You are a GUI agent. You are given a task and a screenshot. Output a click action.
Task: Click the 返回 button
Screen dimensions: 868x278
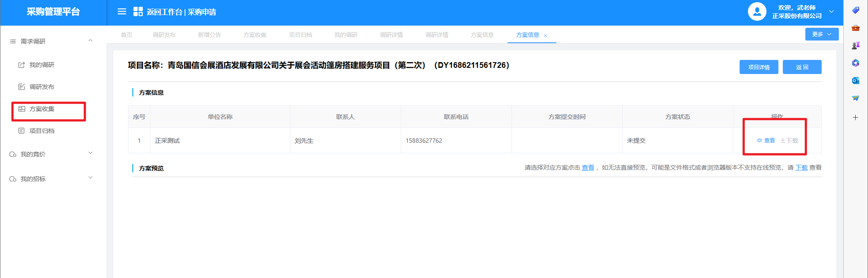pyautogui.click(x=802, y=67)
